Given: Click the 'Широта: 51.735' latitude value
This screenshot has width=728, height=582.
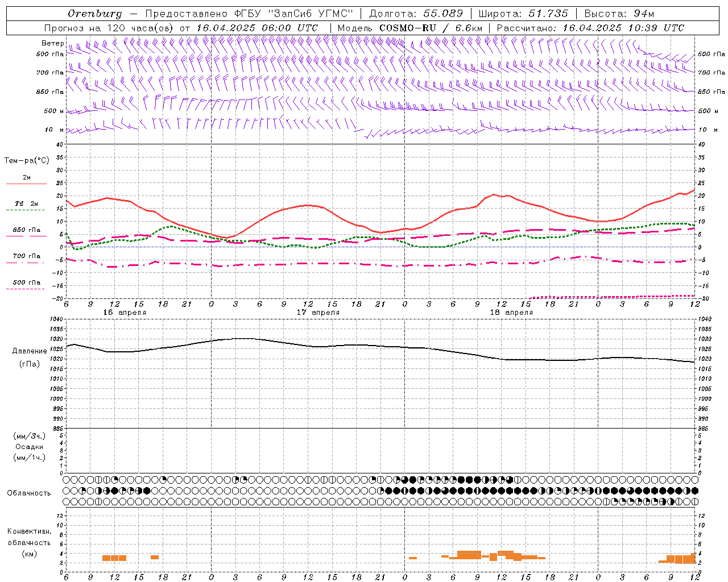Looking at the screenshot, I should tap(523, 14).
